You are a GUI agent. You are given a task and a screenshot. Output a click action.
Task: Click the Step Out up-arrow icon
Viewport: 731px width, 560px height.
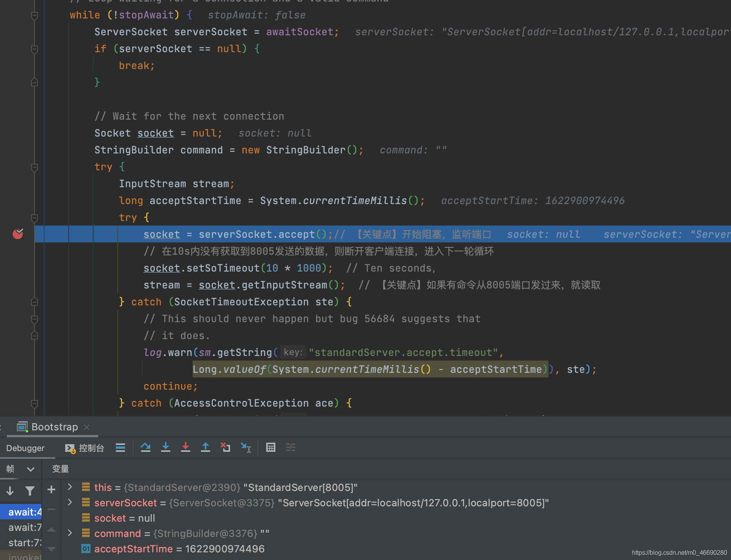(x=205, y=447)
